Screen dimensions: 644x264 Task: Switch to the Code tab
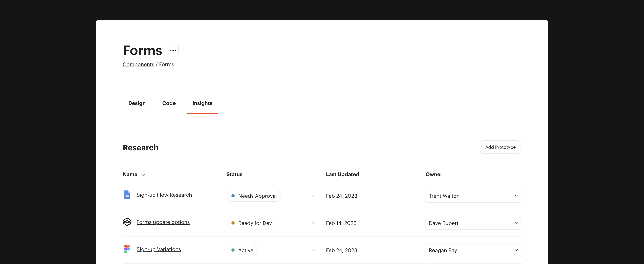[169, 103]
